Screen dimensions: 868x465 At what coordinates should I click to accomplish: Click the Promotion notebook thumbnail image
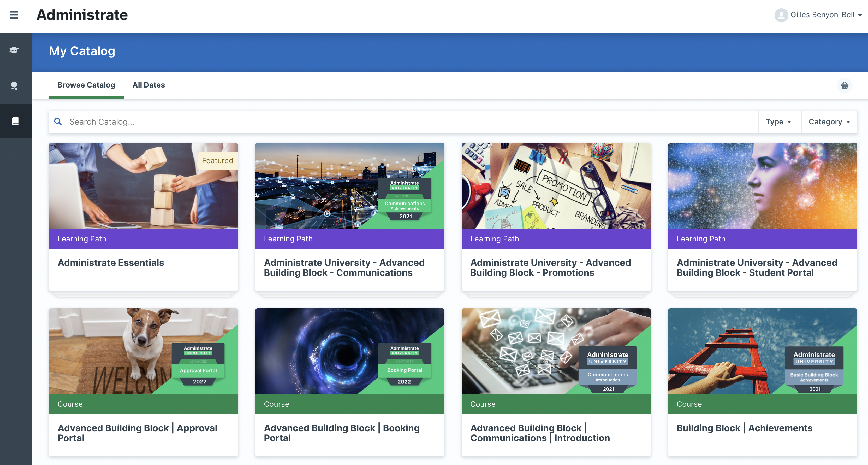556,186
